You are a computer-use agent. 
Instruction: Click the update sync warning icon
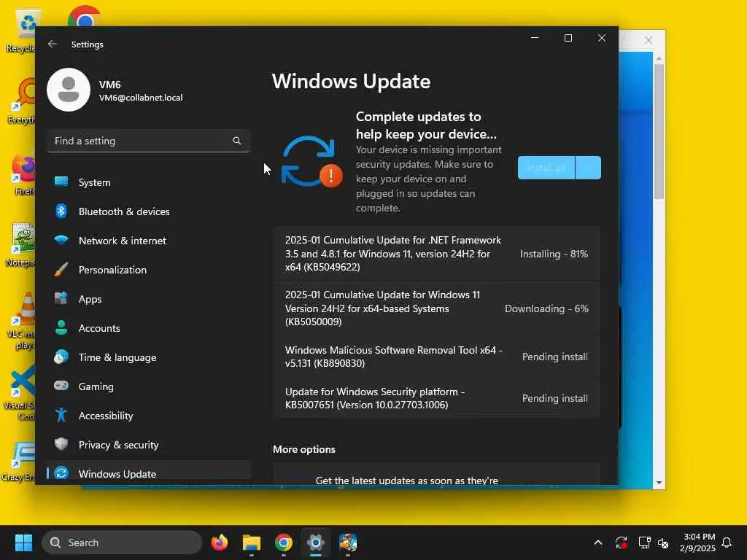pos(311,161)
